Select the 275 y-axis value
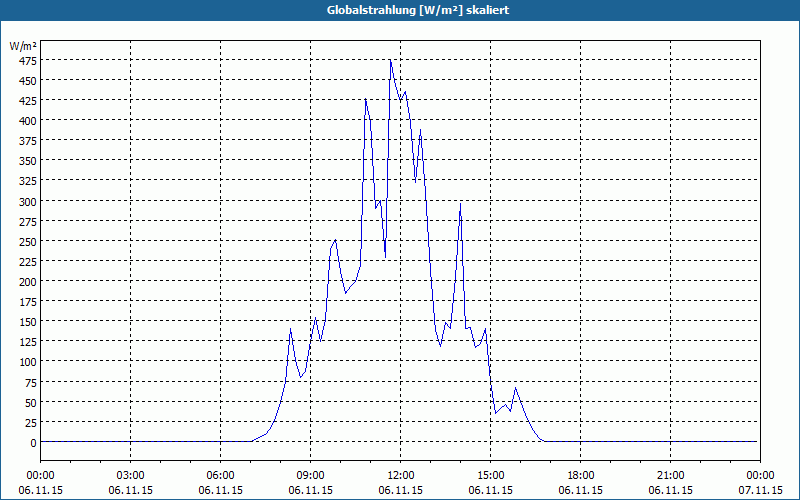The image size is (800, 500). pyautogui.click(x=27, y=222)
